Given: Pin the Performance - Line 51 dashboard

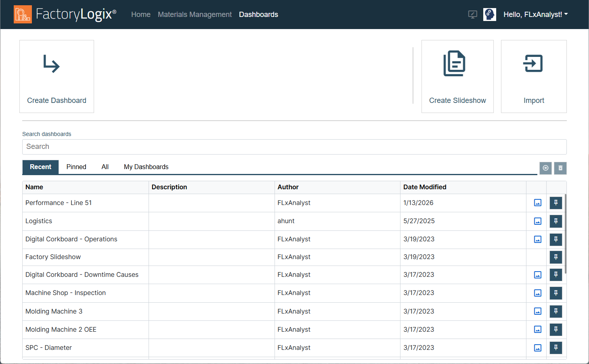Looking at the screenshot, I should (x=555, y=203).
